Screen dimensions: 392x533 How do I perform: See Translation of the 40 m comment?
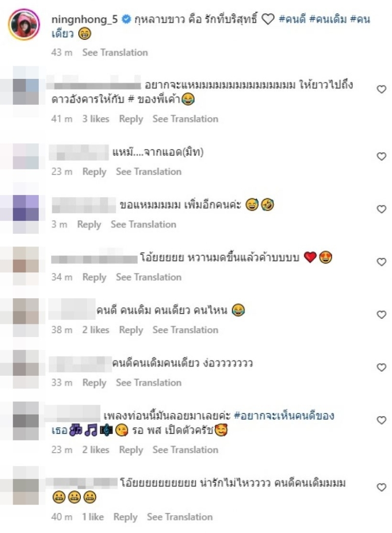pyautogui.click(x=179, y=517)
